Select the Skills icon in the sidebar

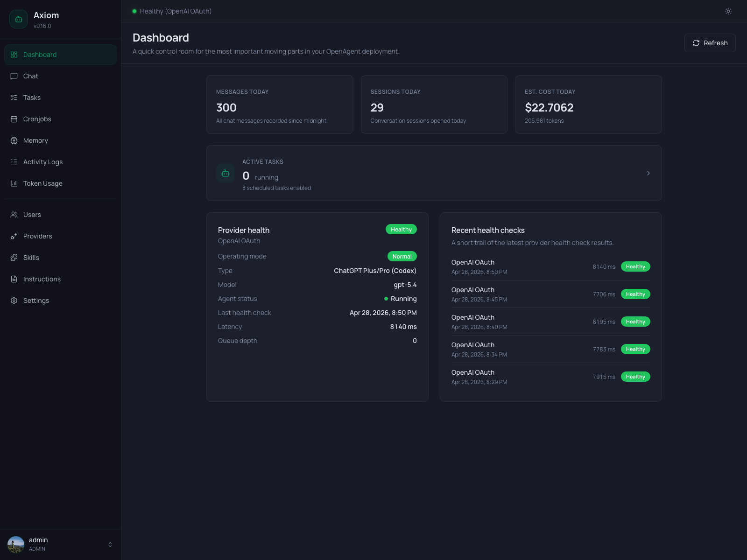pyautogui.click(x=14, y=258)
